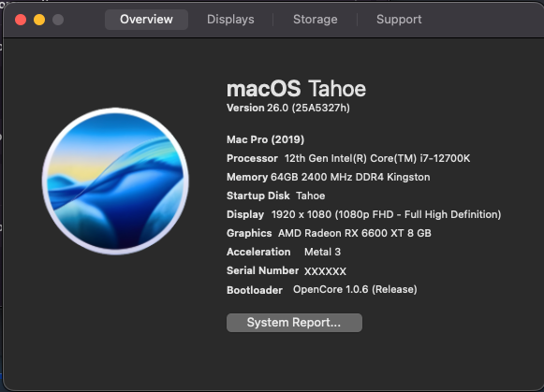Viewport: 544px width, 392px height.
Task: Switch to the Displays tab
Action: pos(230,20)
